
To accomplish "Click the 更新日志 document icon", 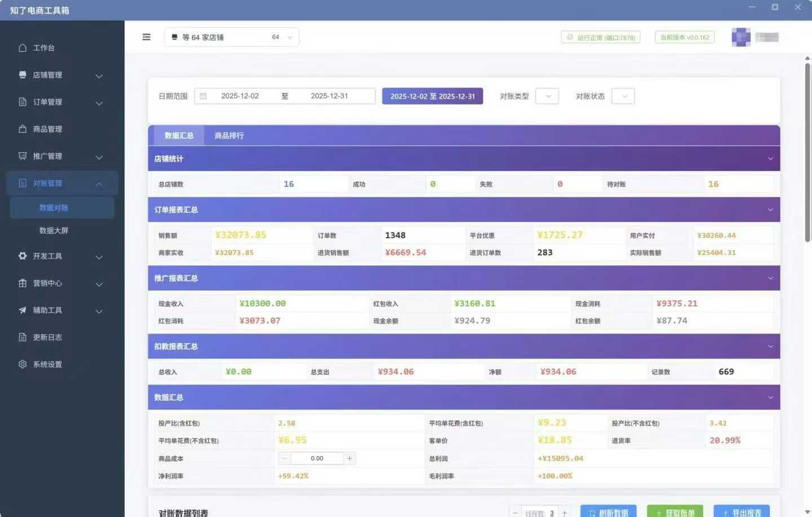I will [x=23, y=338].
